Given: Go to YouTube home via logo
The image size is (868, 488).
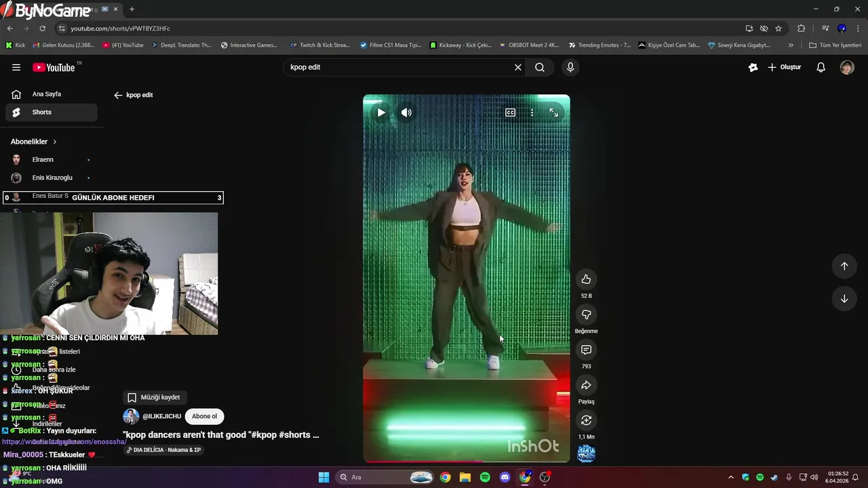Looking at the screenshot, I should [54, 67].
